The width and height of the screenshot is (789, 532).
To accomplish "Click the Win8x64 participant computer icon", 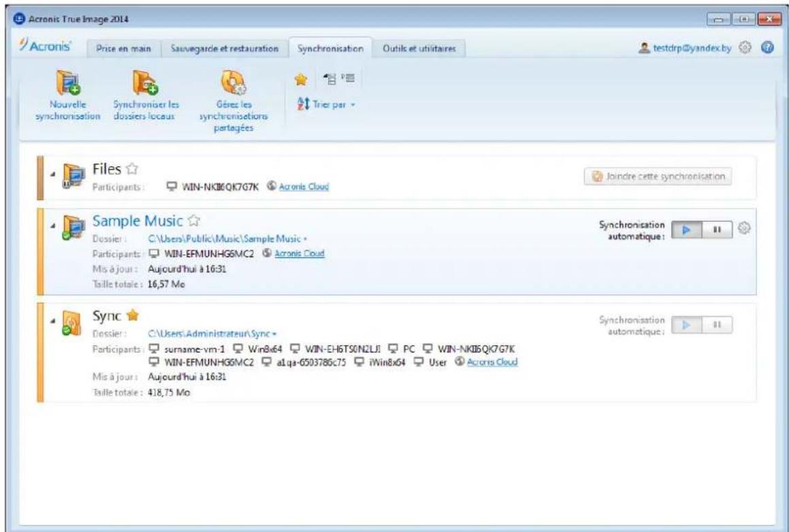I will pyautogui.click(x=238, y=348).
